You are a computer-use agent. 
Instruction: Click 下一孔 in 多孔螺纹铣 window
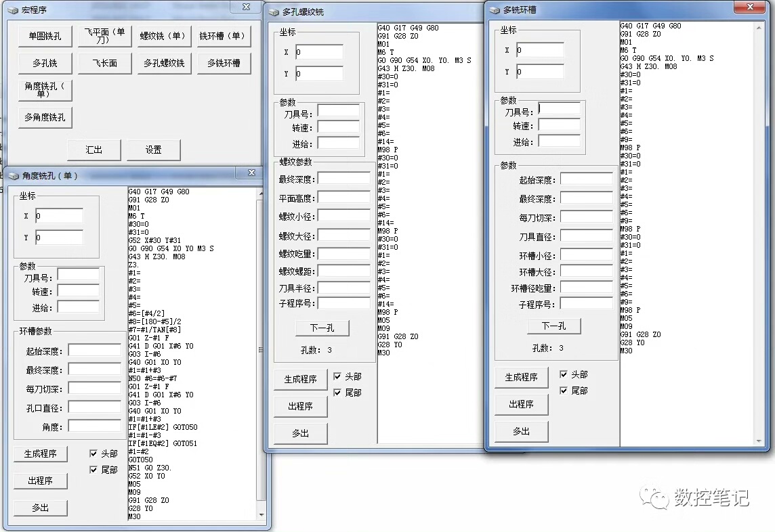(322, 328)
